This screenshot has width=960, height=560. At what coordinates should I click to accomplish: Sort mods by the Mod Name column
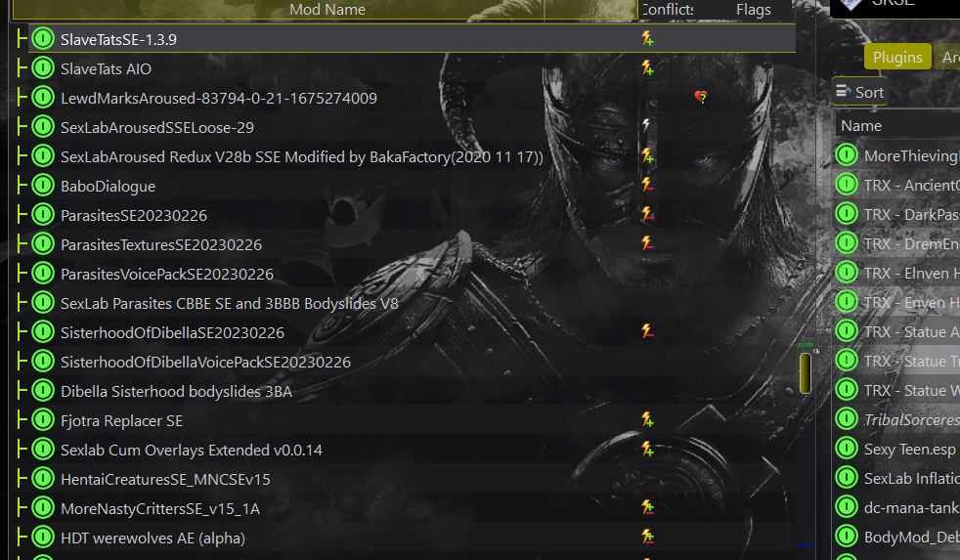pos(327,10)
